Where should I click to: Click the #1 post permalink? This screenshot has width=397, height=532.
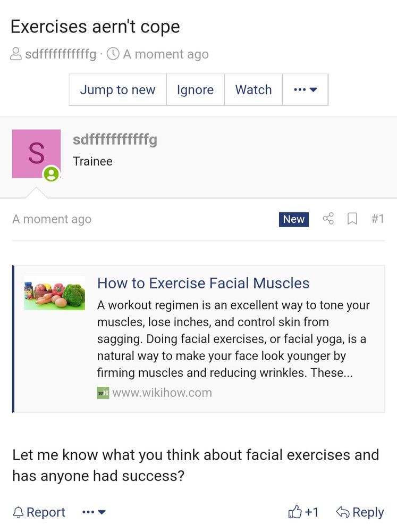pyautogui.click(x=378, y=219)
